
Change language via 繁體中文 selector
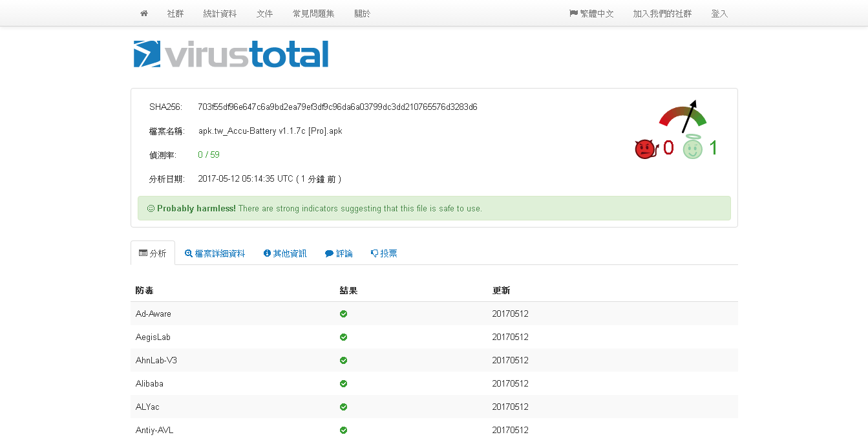(x=591, y=14)
